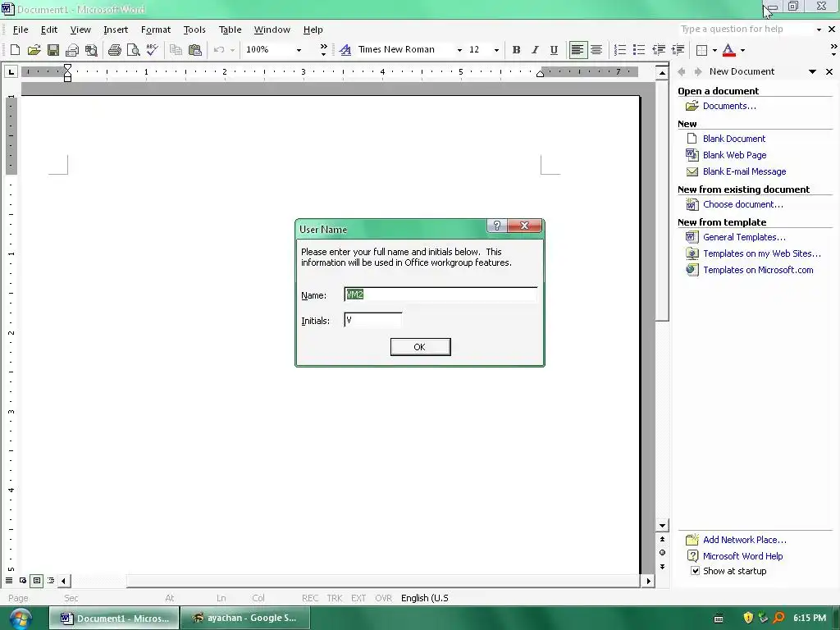Image resolution: width=840 pixels, height=630 pixels.
Task: Click the Print toolbar icon
Action: tap(114, 50)
